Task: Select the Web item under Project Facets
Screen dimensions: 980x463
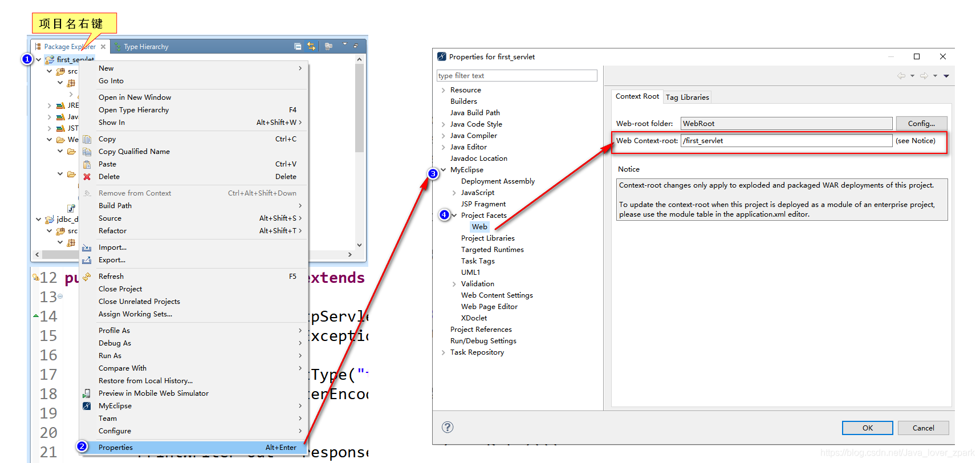Action: (479, 227)
